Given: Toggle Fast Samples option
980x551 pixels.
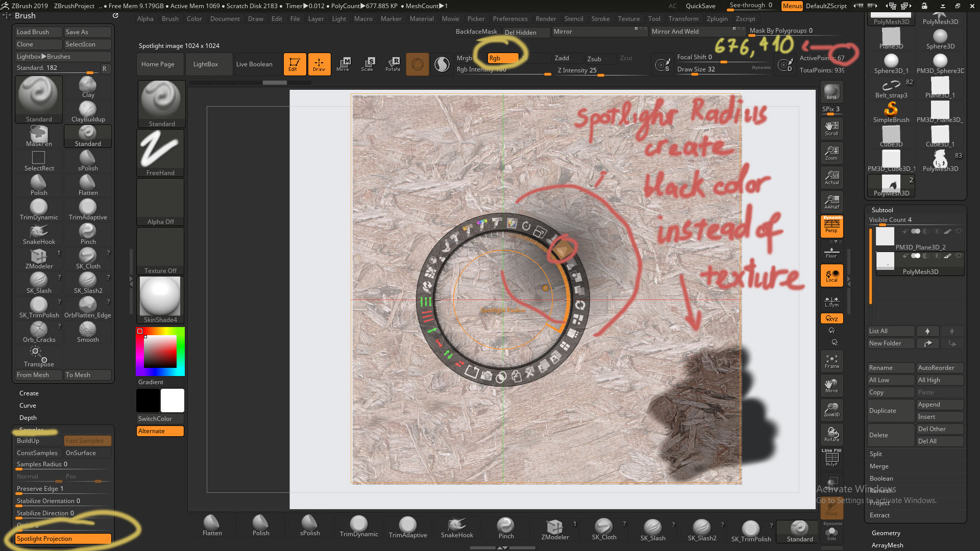Looking at the screenshot, I should (x=88, y=441).
